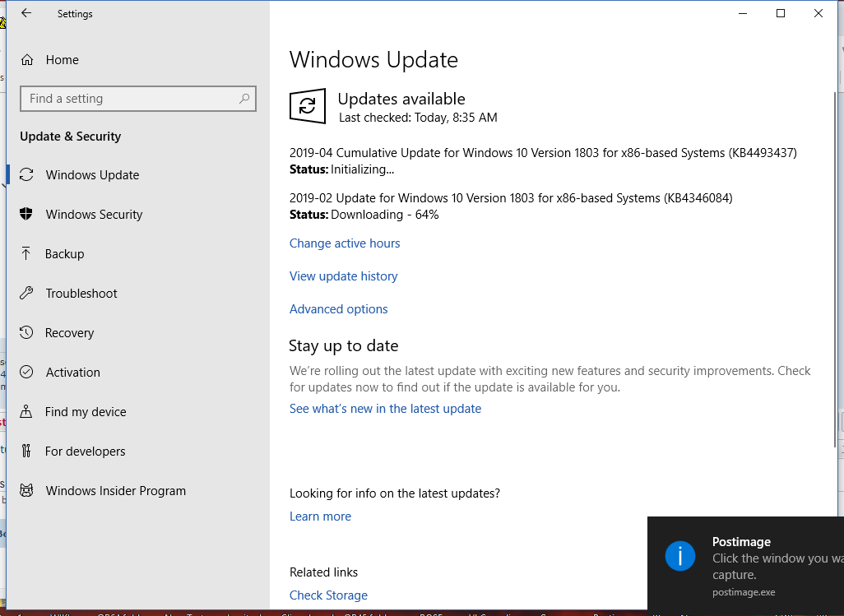Click the Recovery clock icon
The width and height of the screenshot is (844, 616).
click(x=26, y=332)
